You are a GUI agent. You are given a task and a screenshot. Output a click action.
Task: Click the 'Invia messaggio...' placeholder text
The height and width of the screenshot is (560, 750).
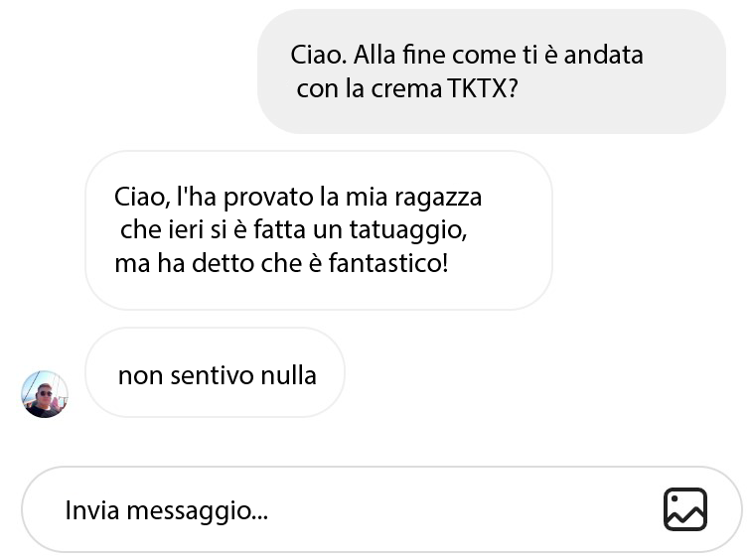pyautogui.click(x=167, y=510)
